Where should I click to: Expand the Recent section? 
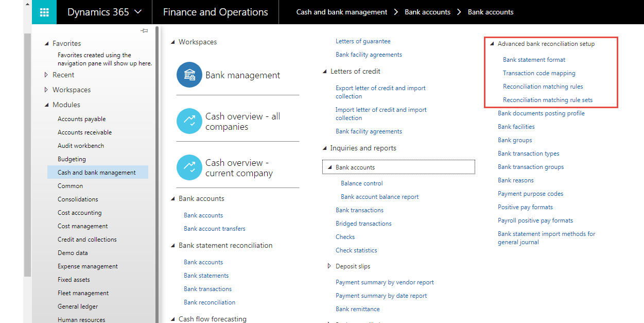point(47,75)
